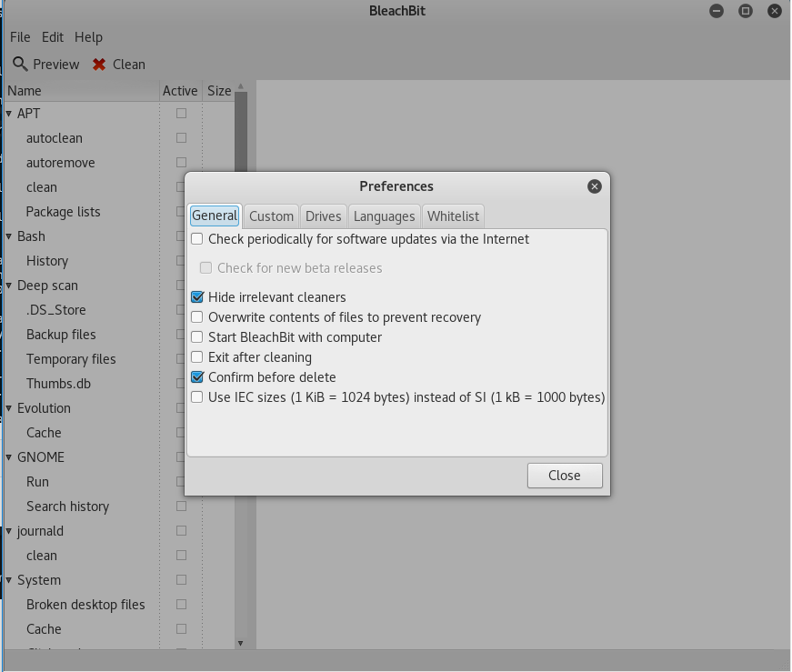Viewport: 792px width, 672px height.
Task: Select Search history tree row
Action: point(67,507)
